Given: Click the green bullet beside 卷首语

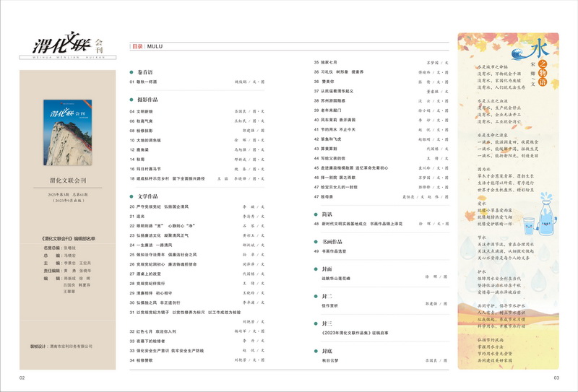Looking at the screenshot, I should [131, 72].
